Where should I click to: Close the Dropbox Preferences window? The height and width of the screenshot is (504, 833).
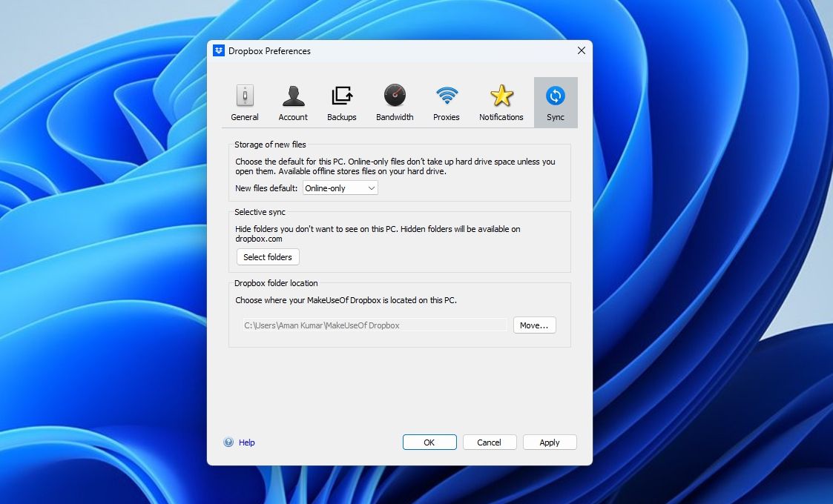tap(582, 50)
